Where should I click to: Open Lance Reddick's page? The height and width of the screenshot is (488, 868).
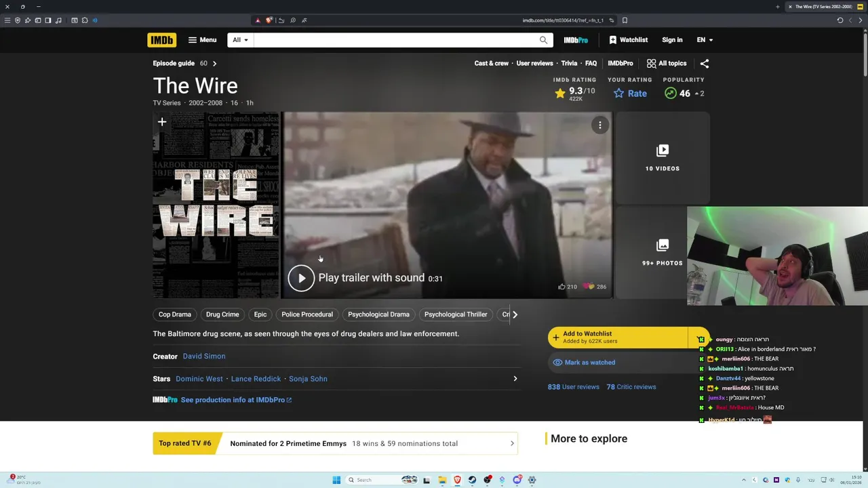(256, 379)
